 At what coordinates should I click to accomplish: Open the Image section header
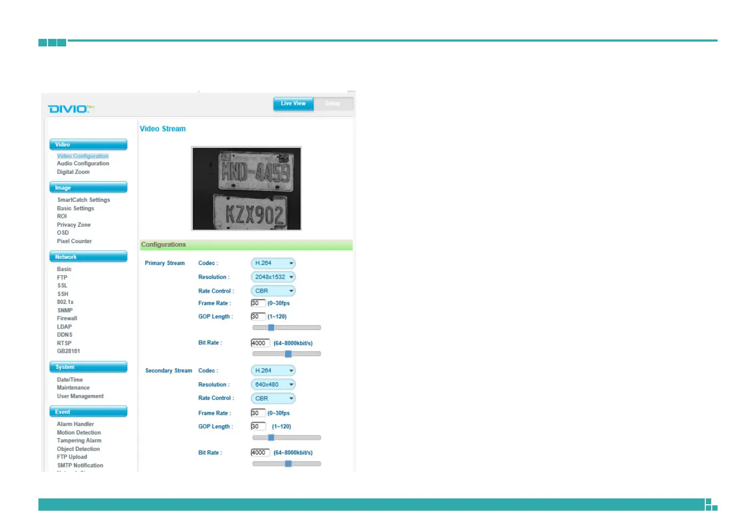pyautogui.click(x=89, y=188)
